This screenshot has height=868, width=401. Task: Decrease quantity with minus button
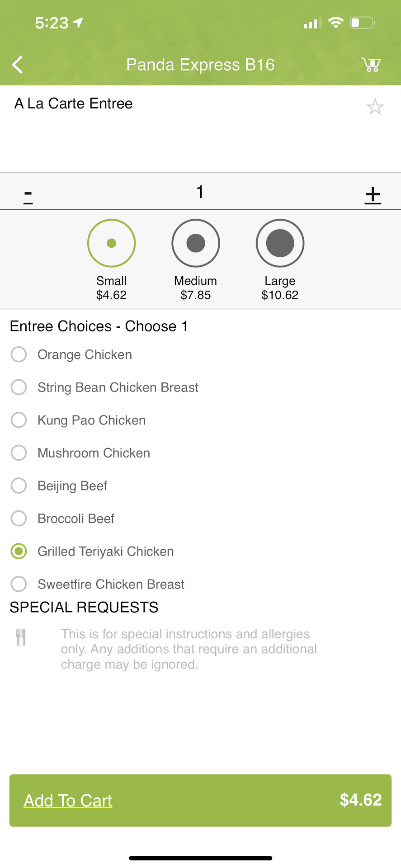(28, 195)
